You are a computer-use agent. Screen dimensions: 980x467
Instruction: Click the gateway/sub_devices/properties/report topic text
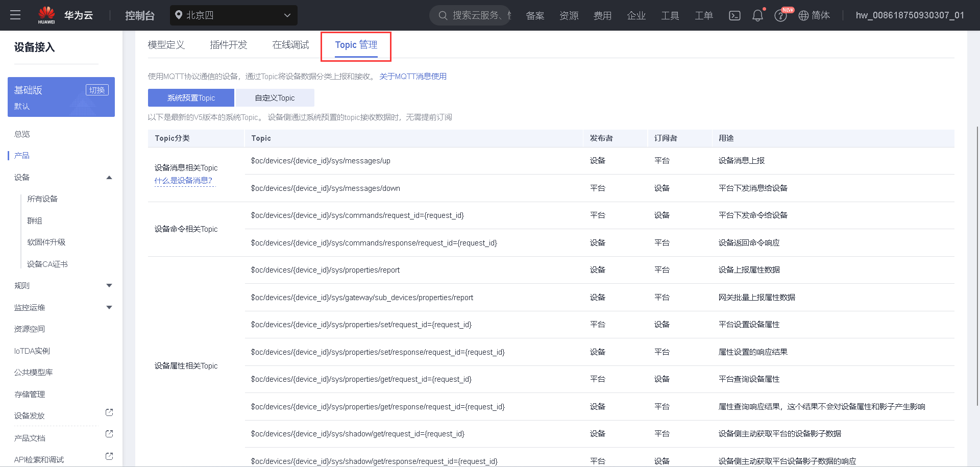(362, 298)
